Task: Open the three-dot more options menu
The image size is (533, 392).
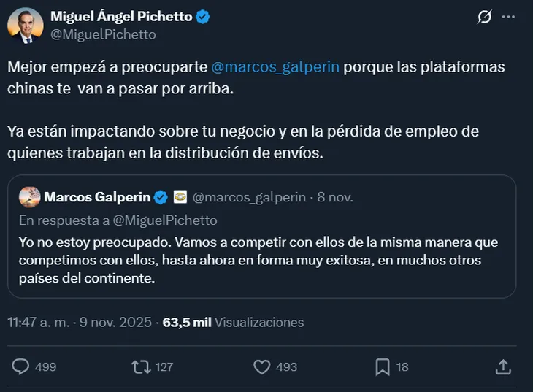Action: click(x=509, y=18)
